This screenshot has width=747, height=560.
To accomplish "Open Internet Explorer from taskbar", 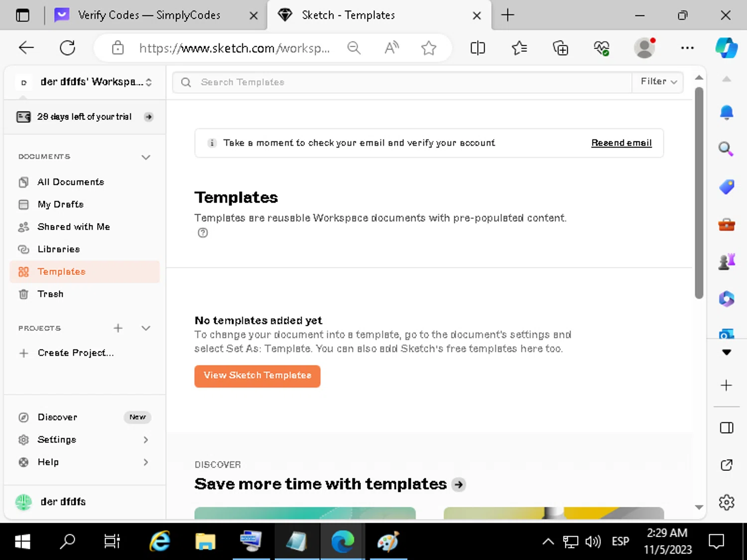I will (160, 541).
